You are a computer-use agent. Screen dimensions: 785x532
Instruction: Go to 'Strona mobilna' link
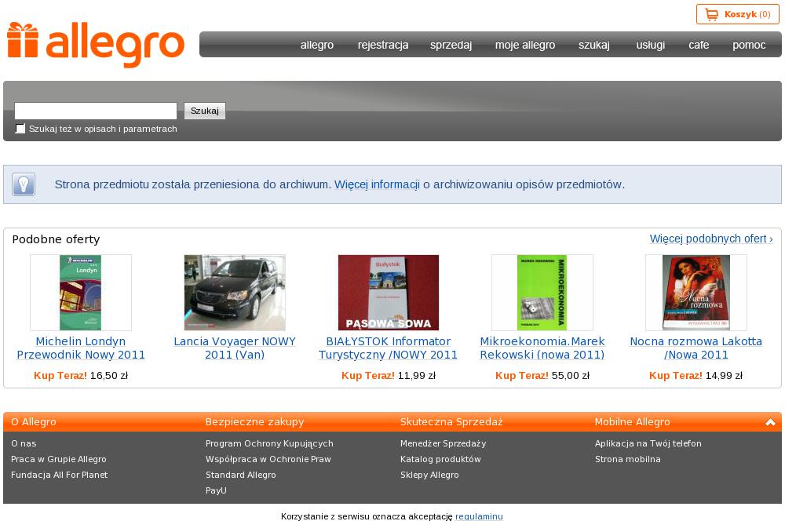pyautogui.click(x=628, y=459)
